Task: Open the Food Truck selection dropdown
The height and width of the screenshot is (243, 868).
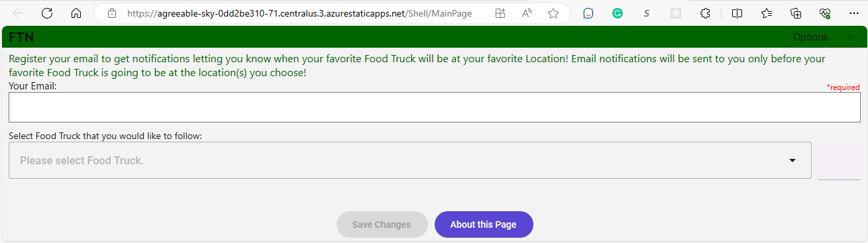Action: [410, 160]
